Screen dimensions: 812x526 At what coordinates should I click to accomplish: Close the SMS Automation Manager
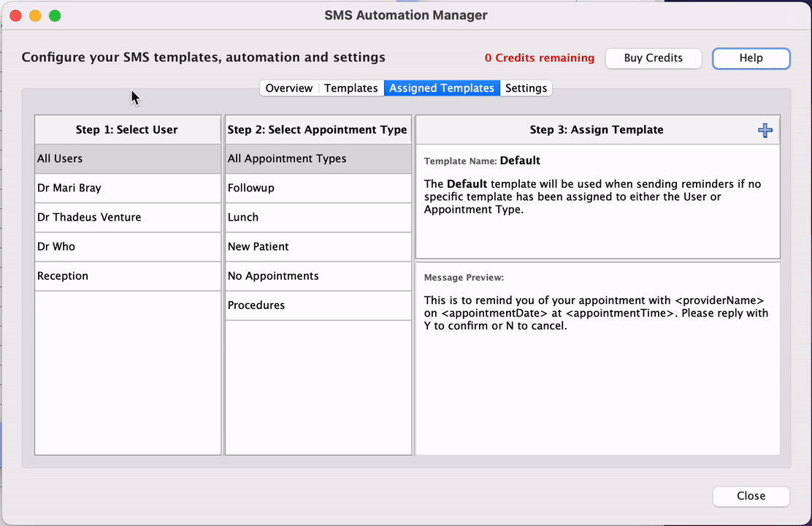(x=751, y=496)
